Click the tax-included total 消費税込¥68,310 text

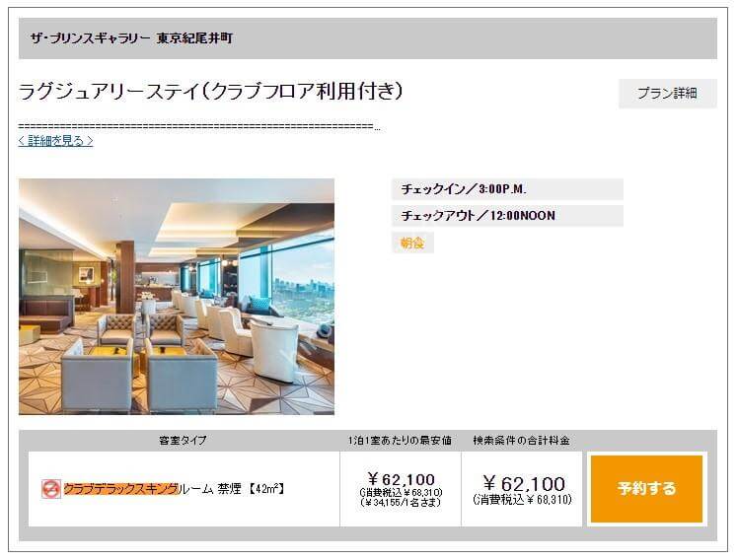[522, 500]
